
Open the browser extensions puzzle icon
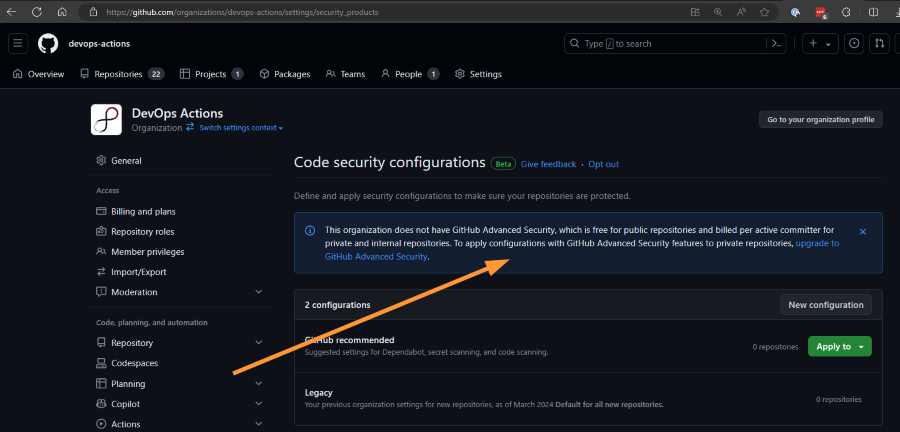tap(845, 12)
